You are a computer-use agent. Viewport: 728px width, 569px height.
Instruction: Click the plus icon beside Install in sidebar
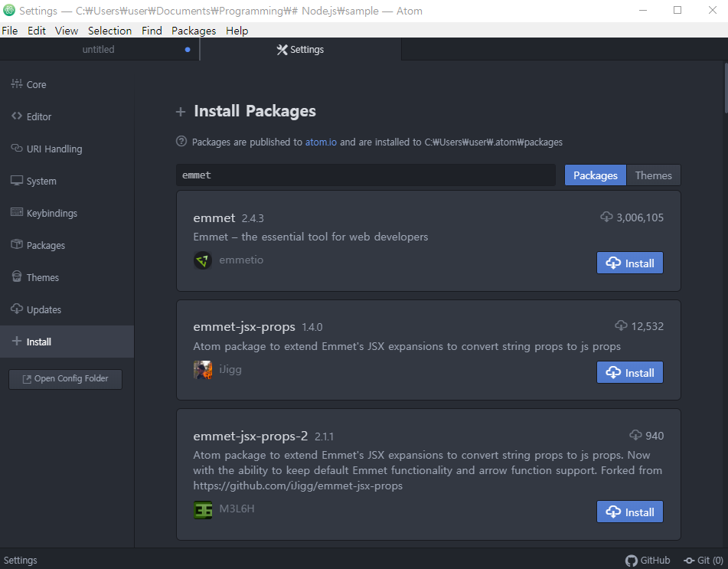17,341
